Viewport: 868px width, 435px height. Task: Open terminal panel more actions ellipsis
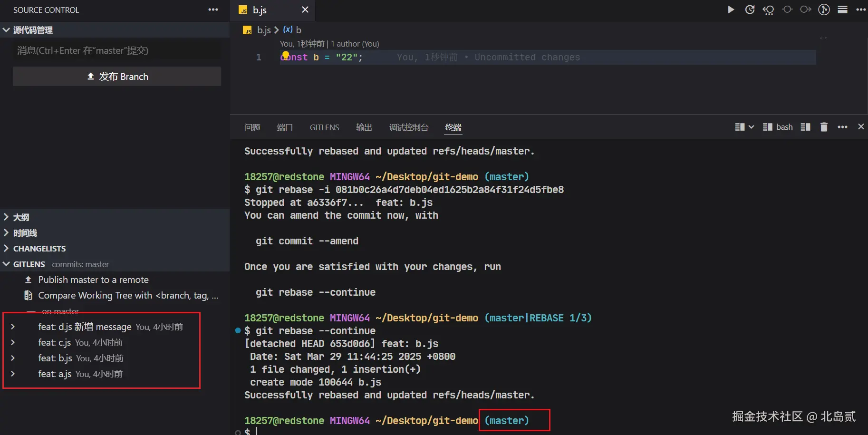click(842, 127)
